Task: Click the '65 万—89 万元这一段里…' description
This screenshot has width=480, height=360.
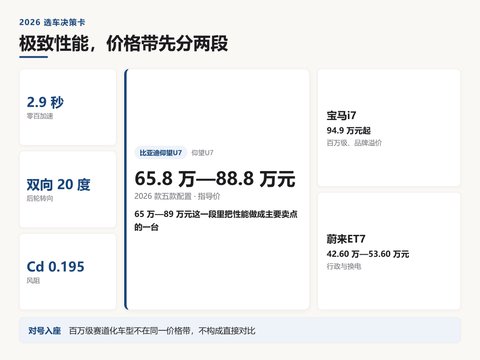Action: pos(216,221)
